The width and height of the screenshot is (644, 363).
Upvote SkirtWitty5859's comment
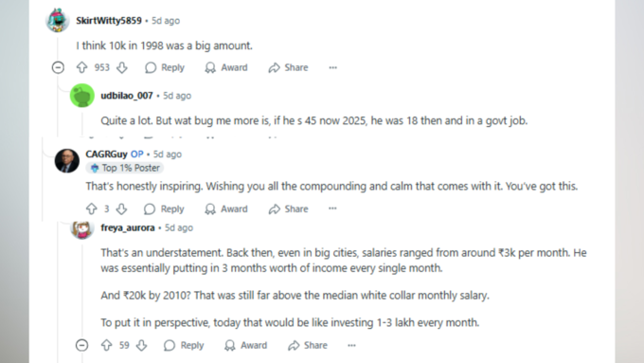tap(81, 67)
